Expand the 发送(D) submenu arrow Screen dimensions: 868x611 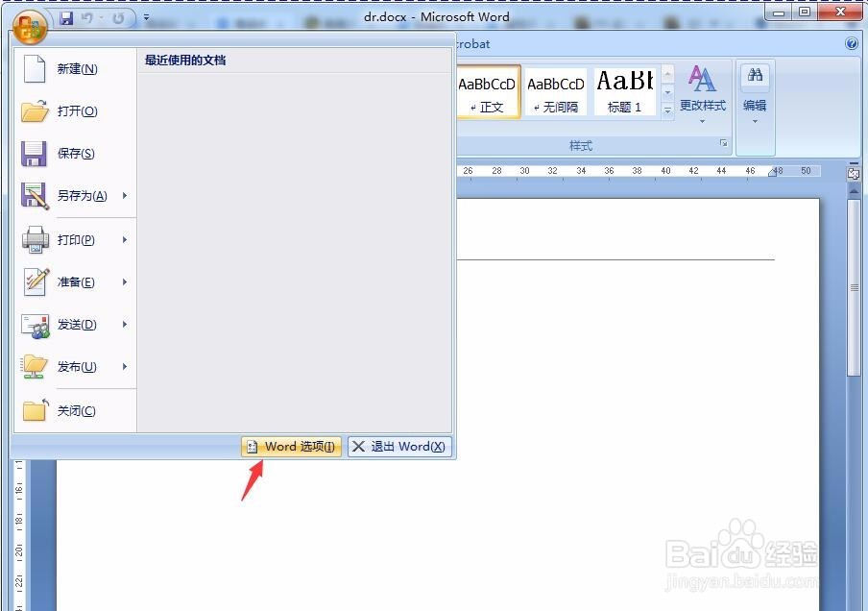coord(125,324)
